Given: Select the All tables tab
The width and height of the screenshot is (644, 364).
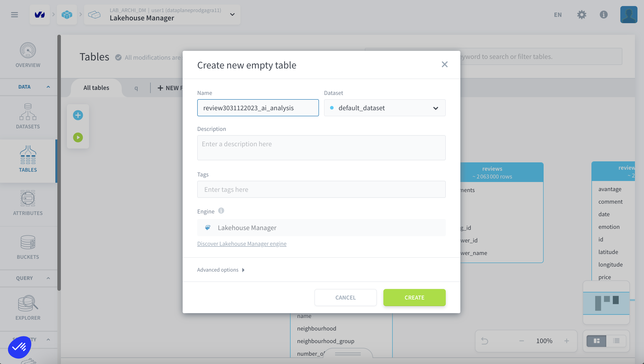Looking at the screenshot, I should (96, 88).
